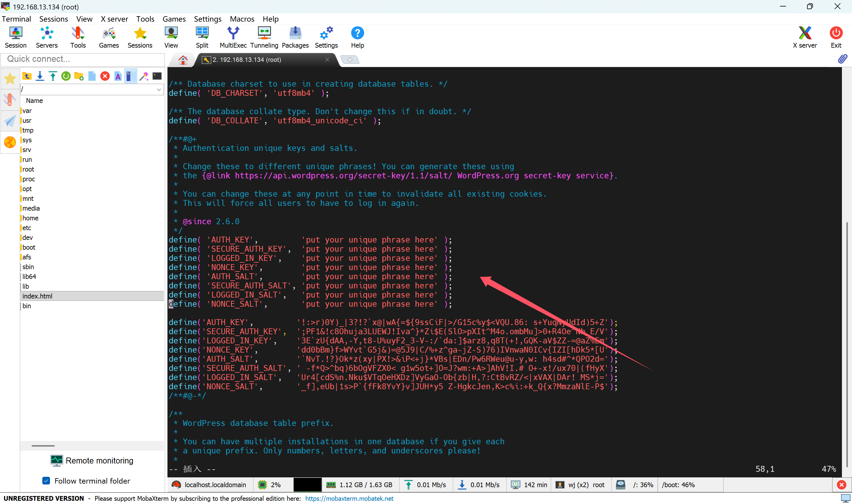Close the 192.168.13.134 session tab
This screenshot has width=852, height=504.
tap(327, 60)
